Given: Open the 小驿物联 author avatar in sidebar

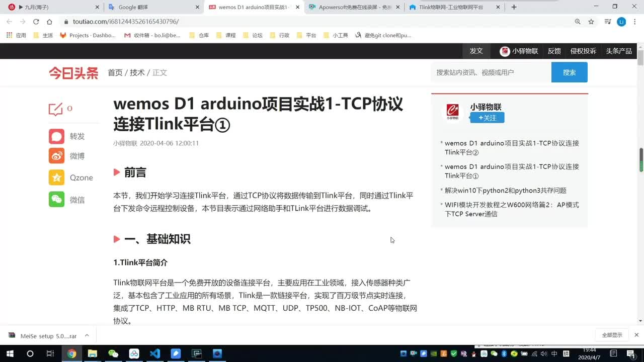Looking at the screenshot, I should 453,112.
